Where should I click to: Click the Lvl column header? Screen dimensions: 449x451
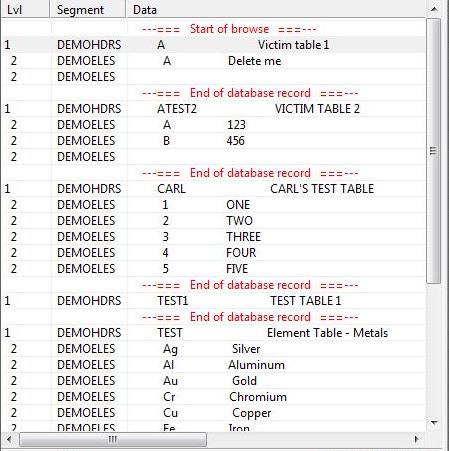pos(25,9)
